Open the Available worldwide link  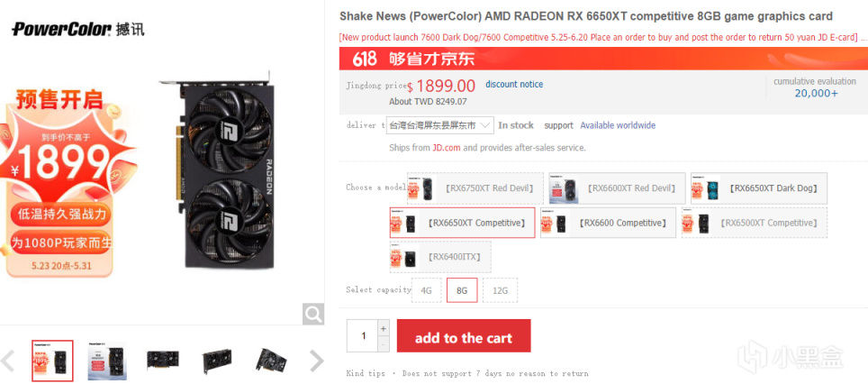point(618,125)
